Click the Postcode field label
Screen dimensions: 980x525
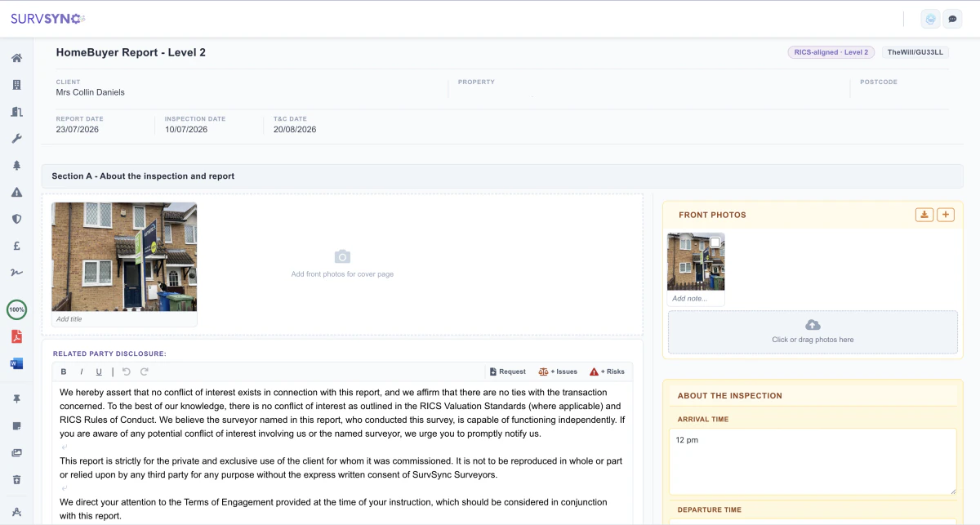[879, 82]
